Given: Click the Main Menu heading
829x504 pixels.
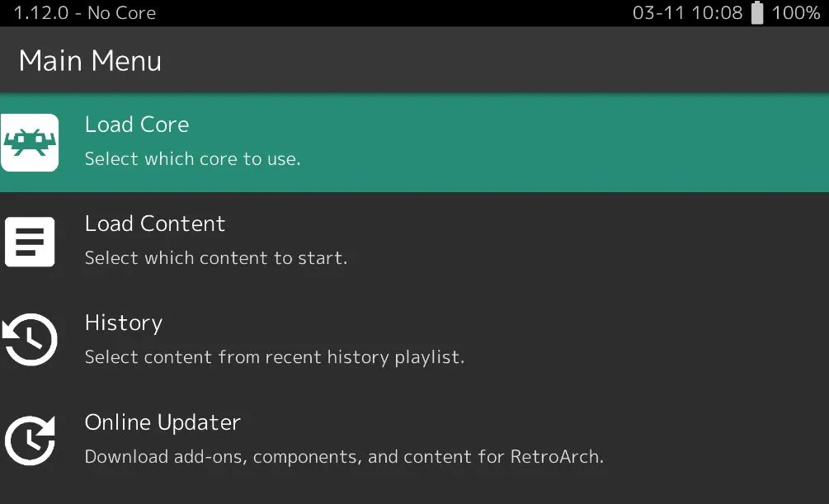Looking at the screenshot, I should [x=89, y=60].
